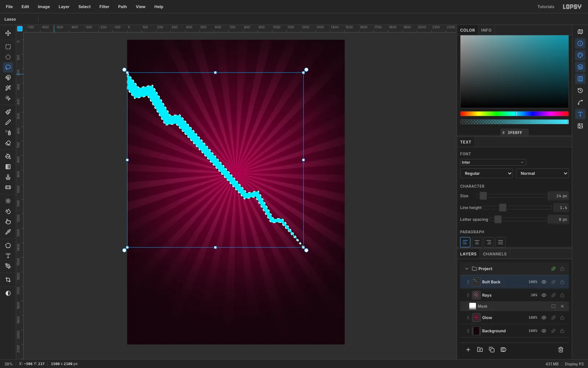Screen dimensions: 588x368
Task: Click the contrast half-circle tool
Action: tap(8, 293)
